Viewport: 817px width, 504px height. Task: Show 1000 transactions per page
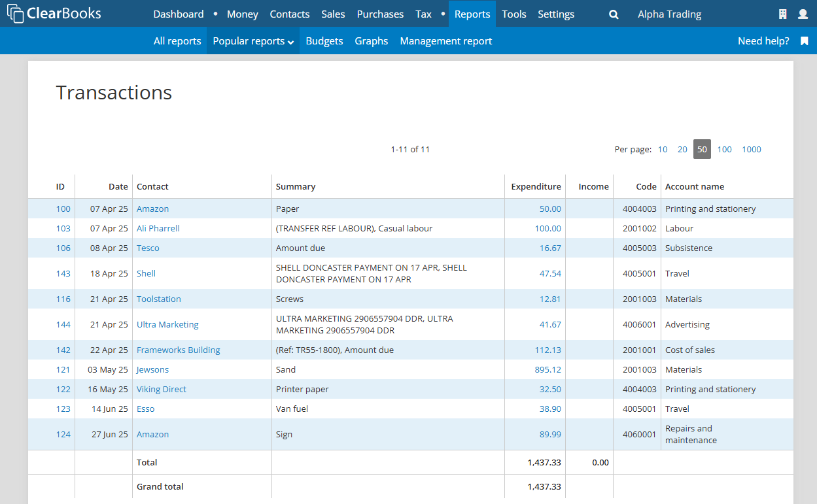752,150
